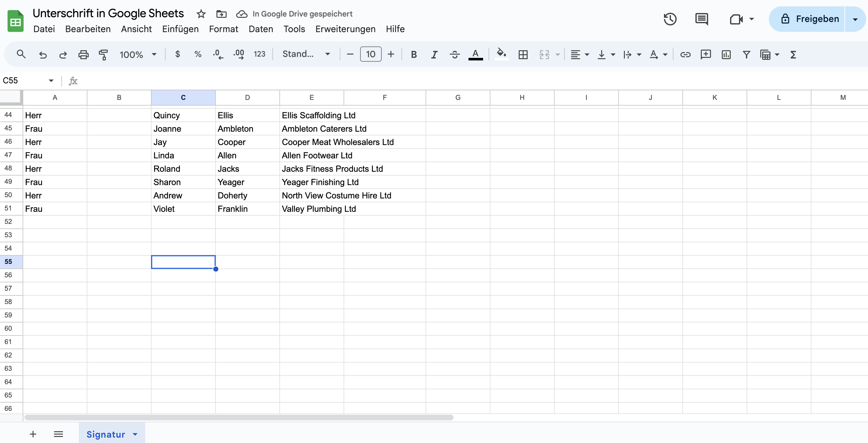Add a new sheet with plus
The height and width of the screenshot is (443, 868).
click(x=33, y=434)
